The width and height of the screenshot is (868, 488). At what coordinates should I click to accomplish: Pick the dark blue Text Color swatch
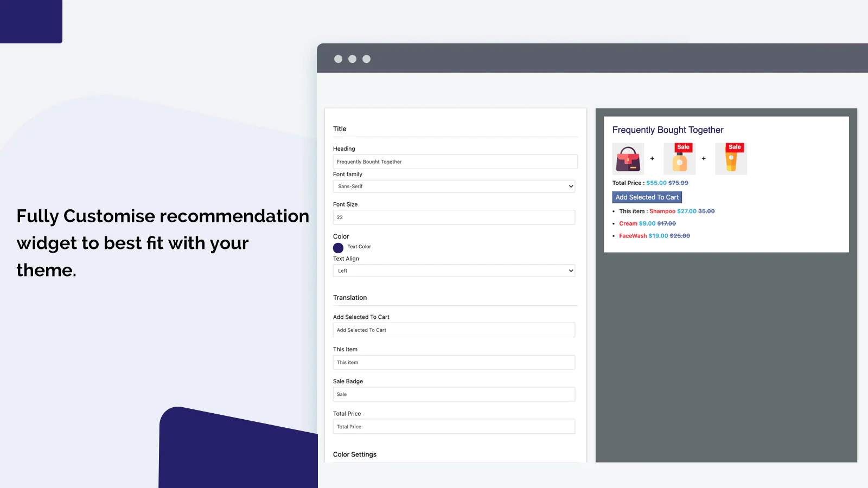338,248
